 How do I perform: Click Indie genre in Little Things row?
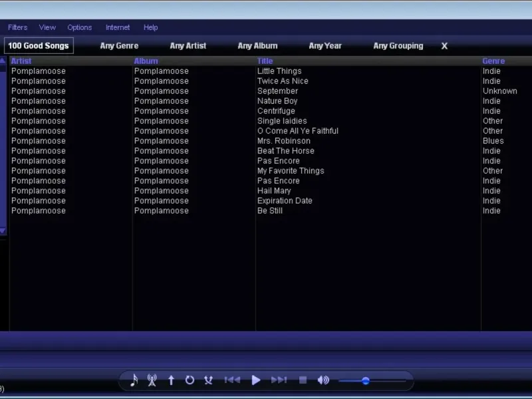click(x=491, y=71)
